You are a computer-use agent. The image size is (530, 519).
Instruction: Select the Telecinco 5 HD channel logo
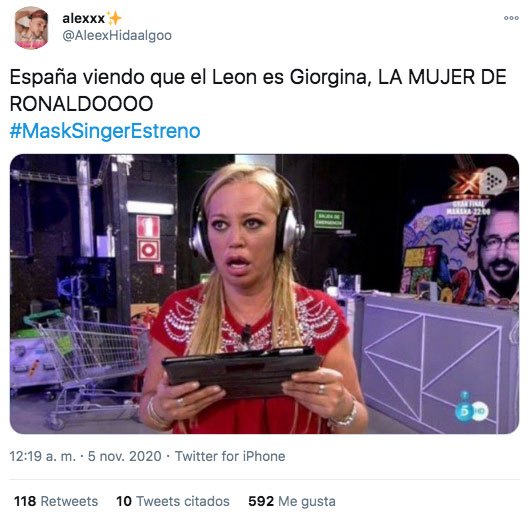point(472,410)
